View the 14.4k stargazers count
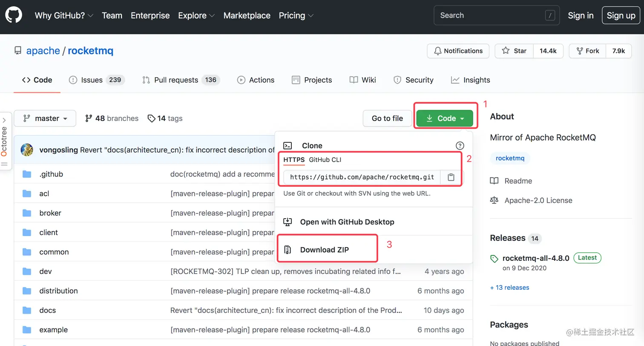The image size is (644, 346). 548,51
